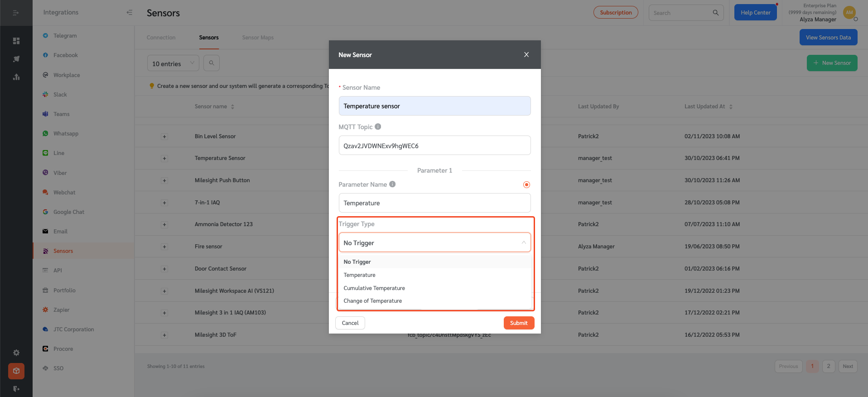
Task: Cancel the New Sensor dialog
Action: click(350, 323)
